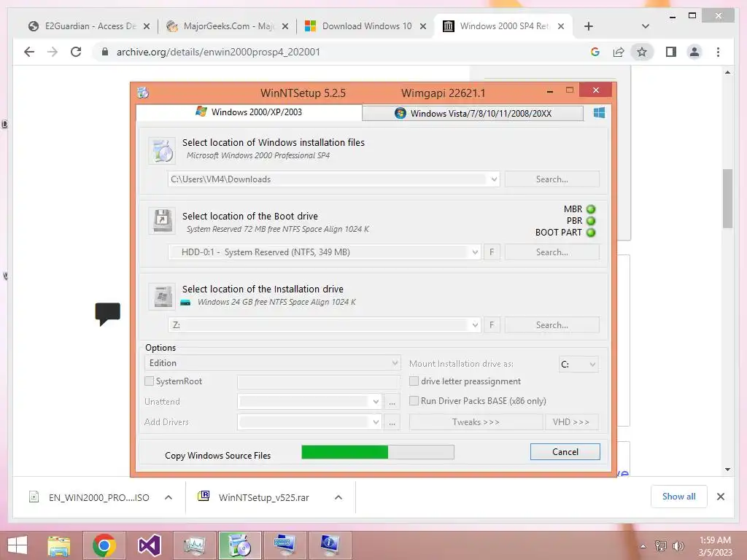
Task: Click the BOOT PART green status light
Action: click(x=591, y=233)
